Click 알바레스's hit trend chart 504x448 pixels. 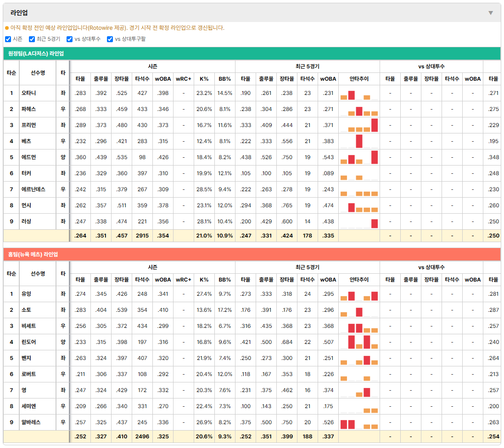[x=359, y=422]
